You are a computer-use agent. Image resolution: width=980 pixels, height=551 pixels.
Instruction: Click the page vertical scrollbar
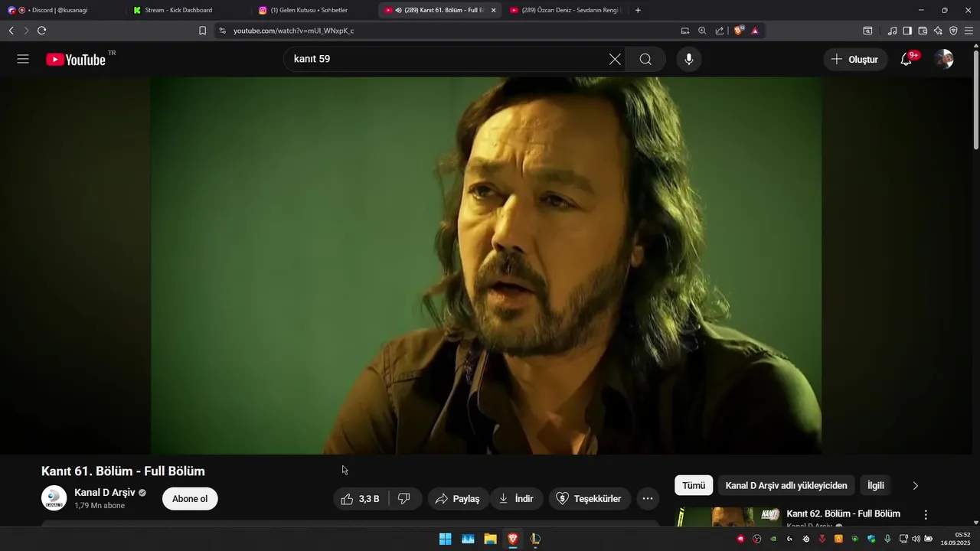(x=976, y=99)
